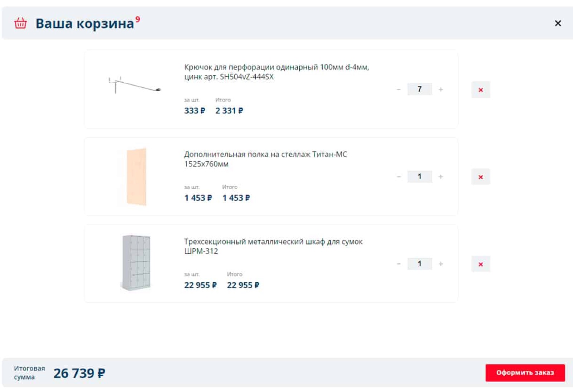Click quantity field of the ШРМ-312 locker

point(420,264)
